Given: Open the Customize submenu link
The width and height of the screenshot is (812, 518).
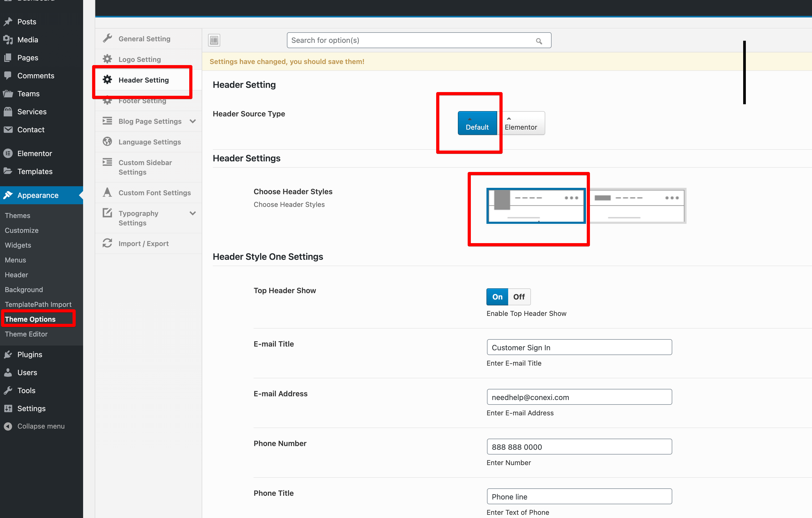Looking at the screenshot, I should [x=22, y=230].
